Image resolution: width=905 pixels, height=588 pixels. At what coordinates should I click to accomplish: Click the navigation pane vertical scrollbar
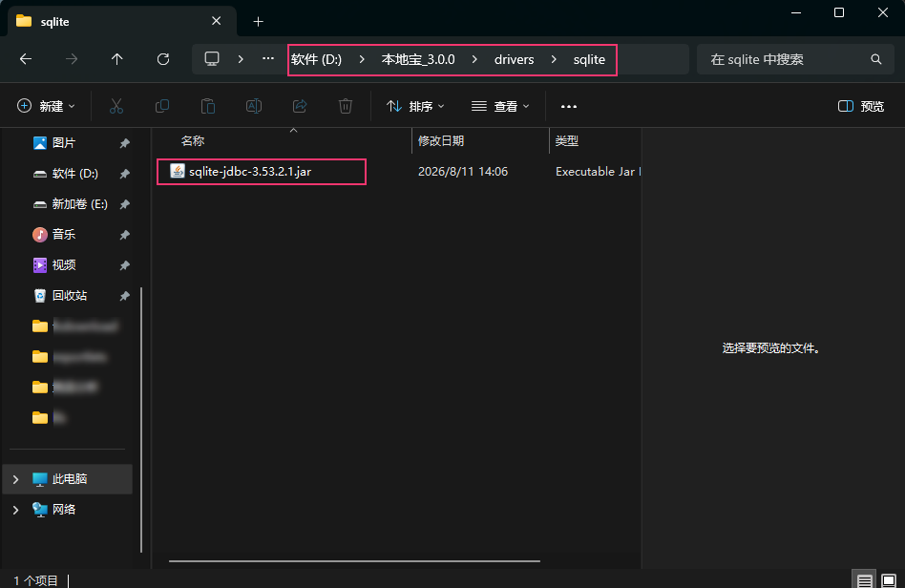[141, 419]
